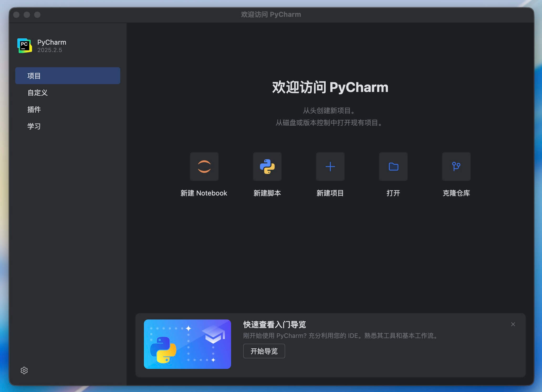Click the 快速查看入门导览 banner heading
The height and width of the screenshot is (392, 542).
274,324
